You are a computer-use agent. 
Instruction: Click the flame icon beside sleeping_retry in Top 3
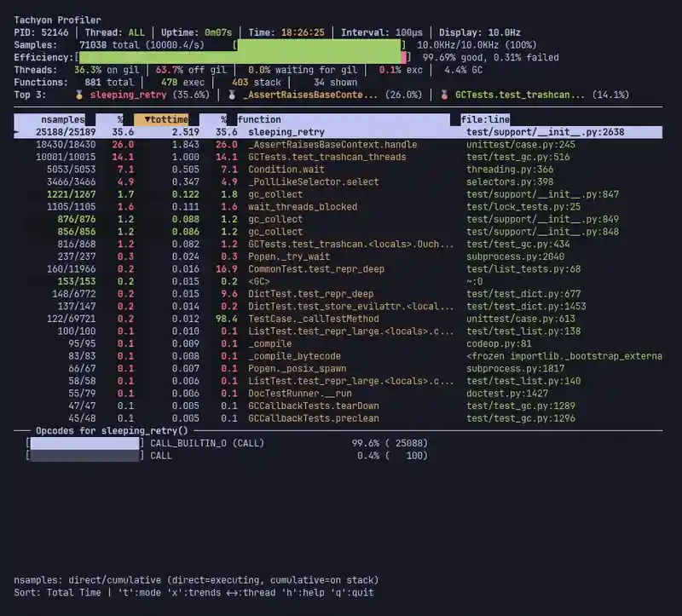[78, 95]
